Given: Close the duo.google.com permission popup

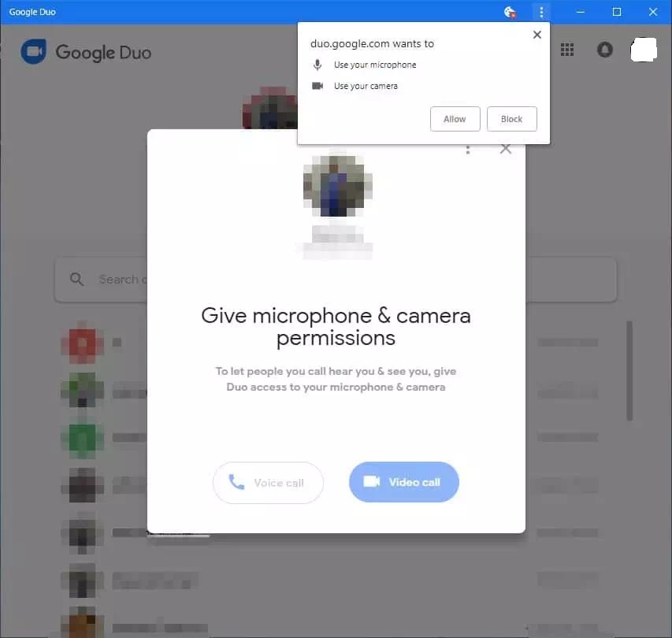Looking at the screenshot, I should [x=537, y=35].
